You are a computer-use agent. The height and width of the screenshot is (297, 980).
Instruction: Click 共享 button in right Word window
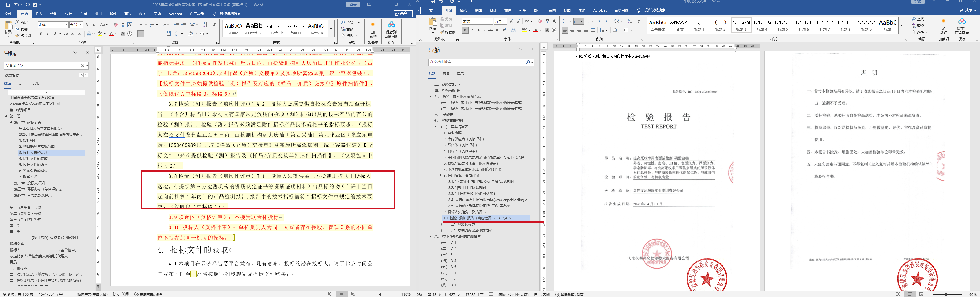coord(968,10)
